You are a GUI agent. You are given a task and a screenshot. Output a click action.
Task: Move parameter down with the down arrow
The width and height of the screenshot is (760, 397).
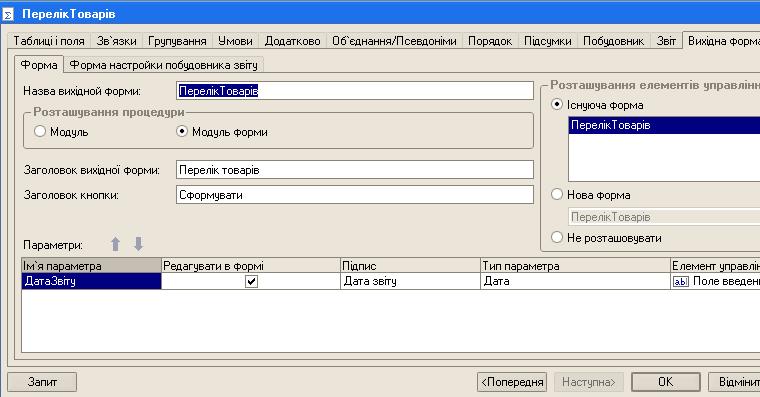(139, 244)
